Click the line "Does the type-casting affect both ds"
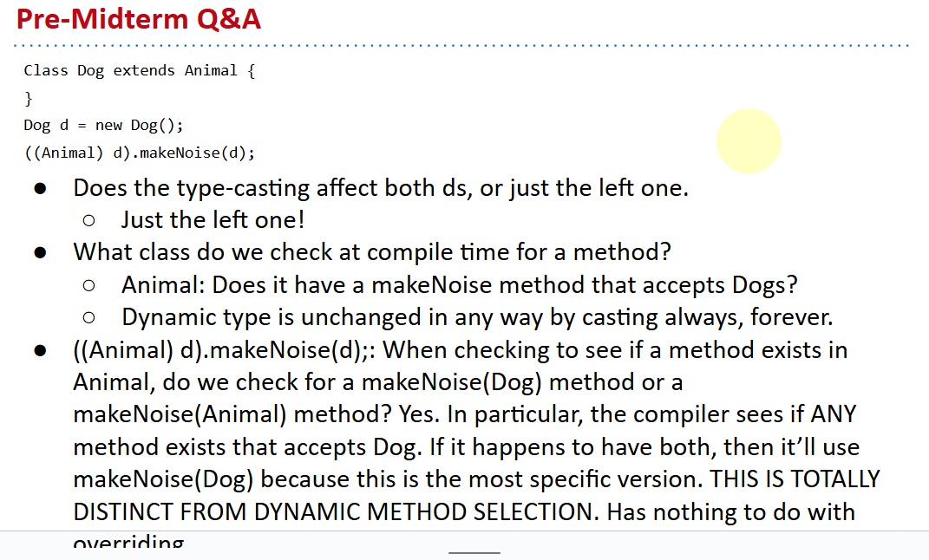The width and height of the screenshot is (929, 560). [x=381, y=187]
